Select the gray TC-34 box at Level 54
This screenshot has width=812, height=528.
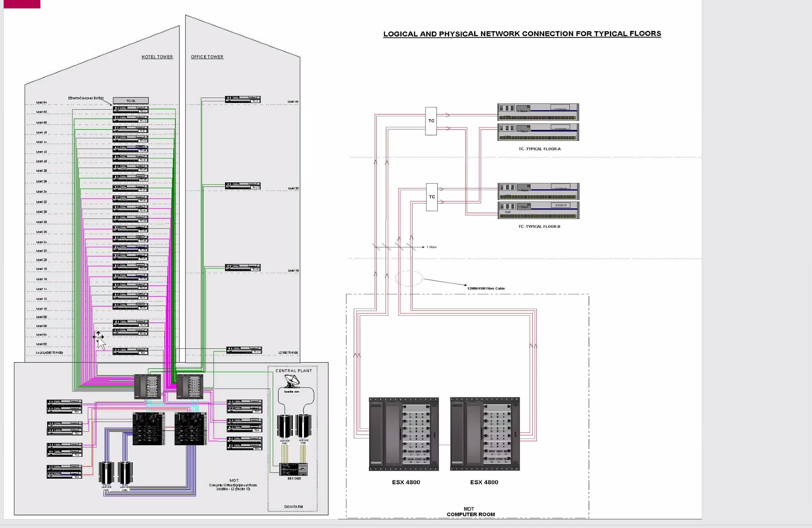click(x=130, y=101)
